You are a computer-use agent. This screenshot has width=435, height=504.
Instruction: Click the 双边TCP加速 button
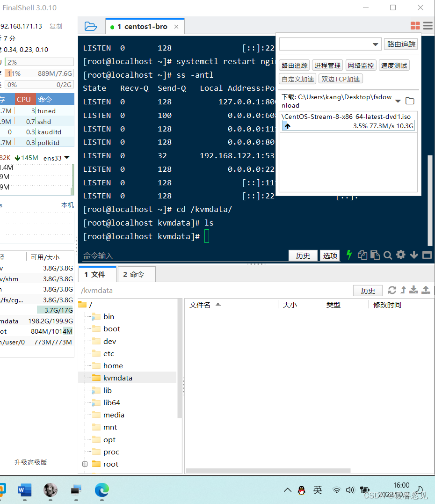341,79
